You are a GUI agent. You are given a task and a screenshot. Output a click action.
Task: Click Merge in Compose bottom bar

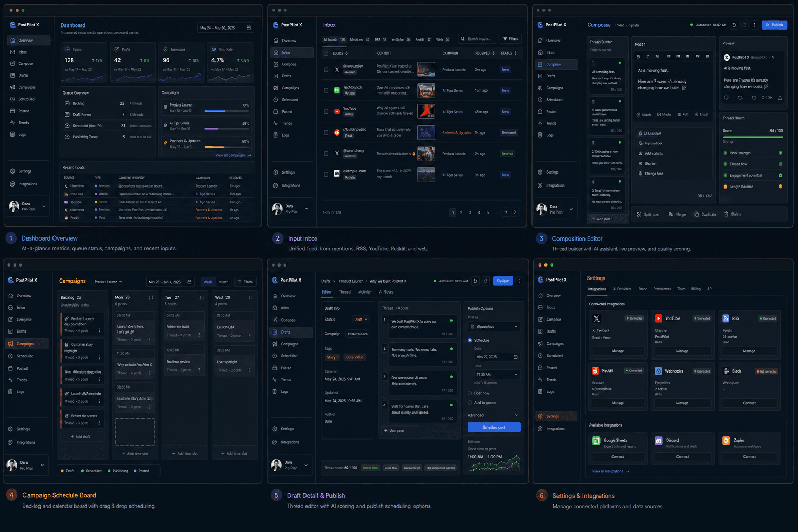(x=677, y=214)
